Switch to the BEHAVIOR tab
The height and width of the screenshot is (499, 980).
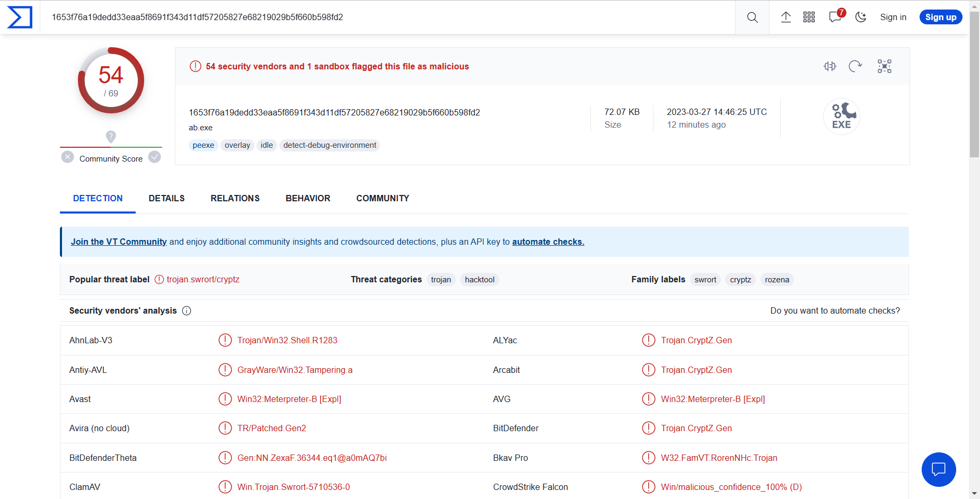click(x=308, y=199)
